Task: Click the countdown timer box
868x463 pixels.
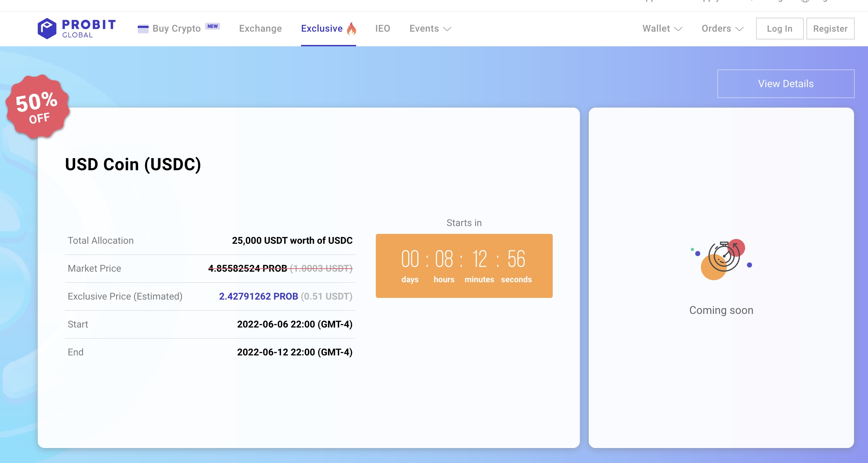Action: click(464, 266)
